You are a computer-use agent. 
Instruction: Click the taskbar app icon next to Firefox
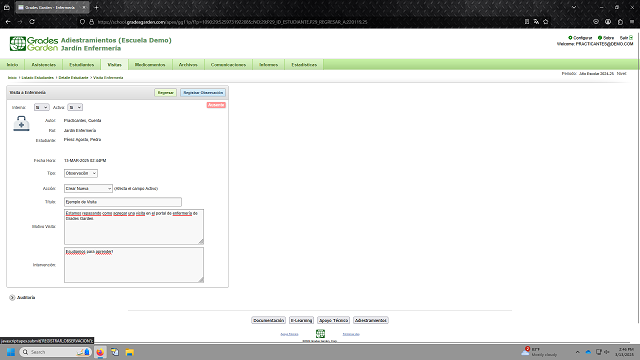[x=115, y=352]
